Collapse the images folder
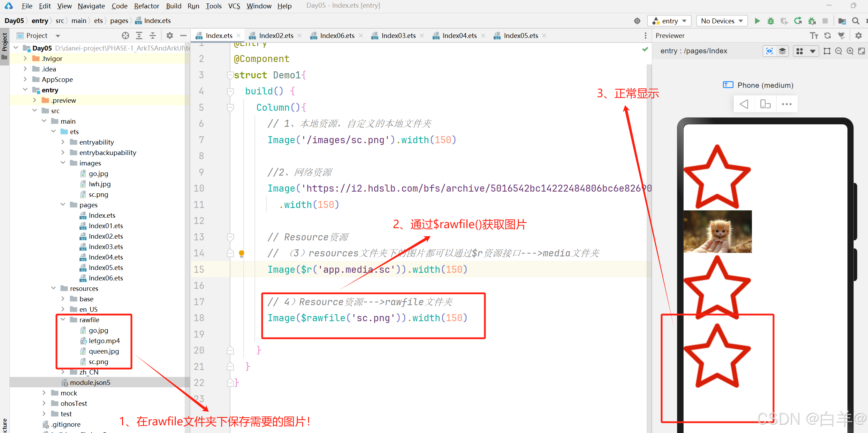This screenshot has width=868, height=433. pyautogui.click(x=63, y=163)
